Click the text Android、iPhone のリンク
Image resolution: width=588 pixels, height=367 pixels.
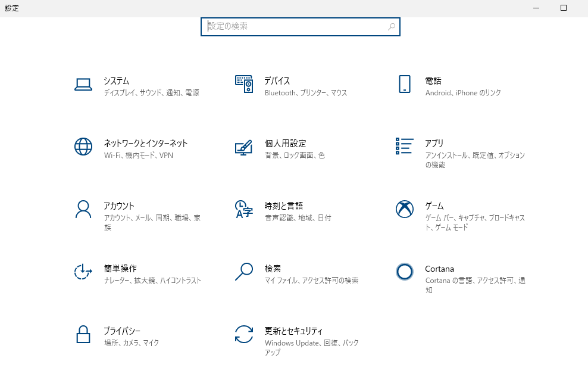[x=463, y=93]
